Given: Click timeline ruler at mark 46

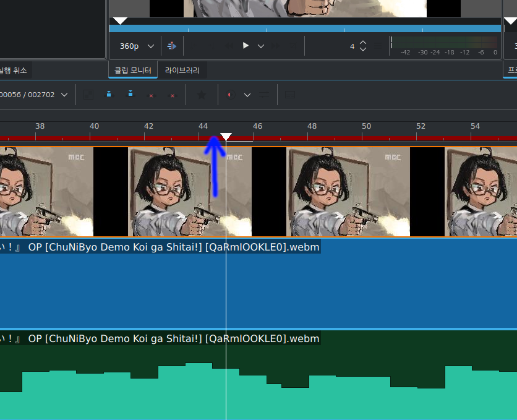Looking at the screenshot, I should [x=257, y=126].
